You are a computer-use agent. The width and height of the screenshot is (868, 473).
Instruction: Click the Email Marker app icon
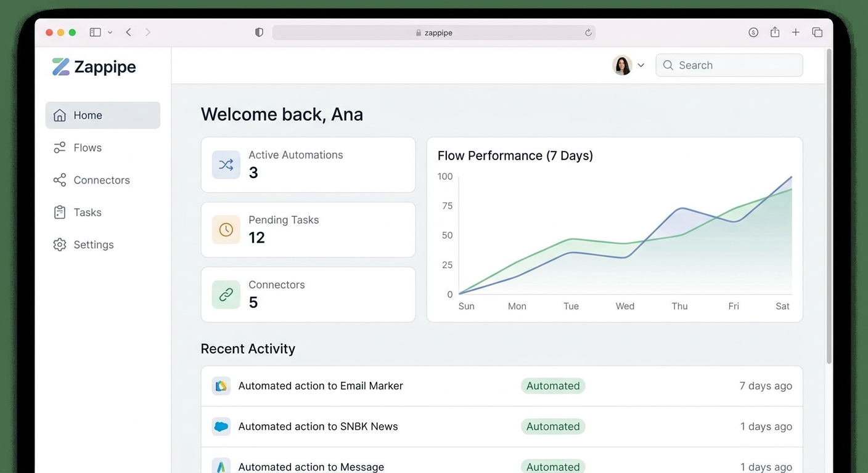221,386
